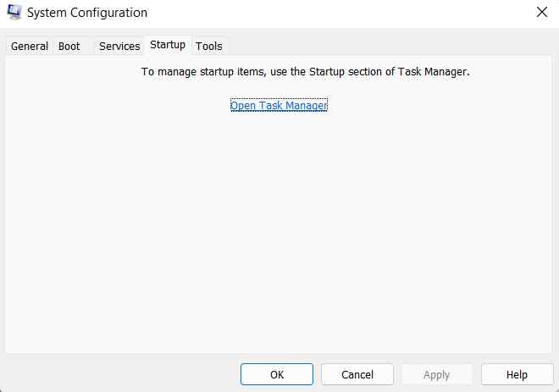Screen dimensions: 559x392
Task: Switch to the General tab
Action: (30, 46)
